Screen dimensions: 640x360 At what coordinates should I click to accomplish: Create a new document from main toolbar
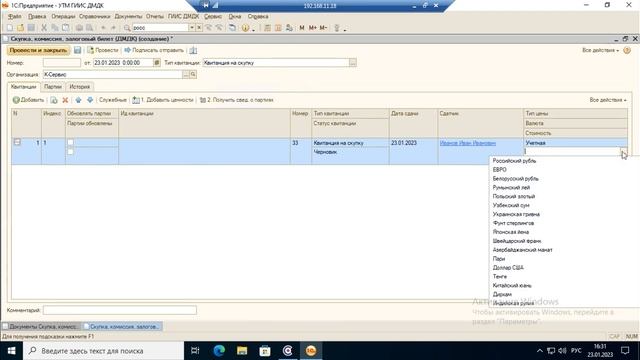[9, 28]
